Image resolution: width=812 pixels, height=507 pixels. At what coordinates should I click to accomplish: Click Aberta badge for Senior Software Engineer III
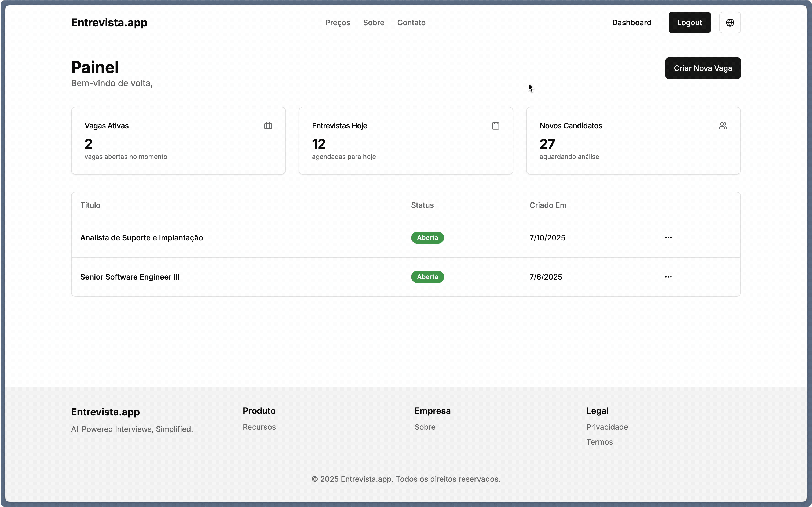coord(427,277)
